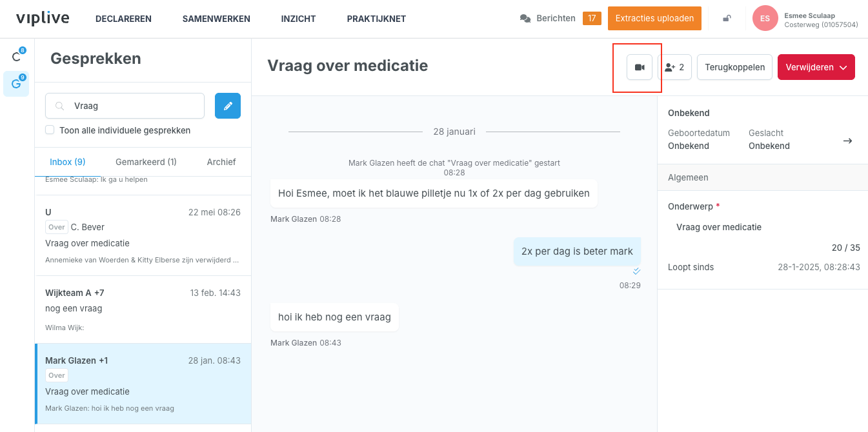Screen dimensions: 868x432
Task: Click the blue pencil new conversation button
Action: coord(228,106)
